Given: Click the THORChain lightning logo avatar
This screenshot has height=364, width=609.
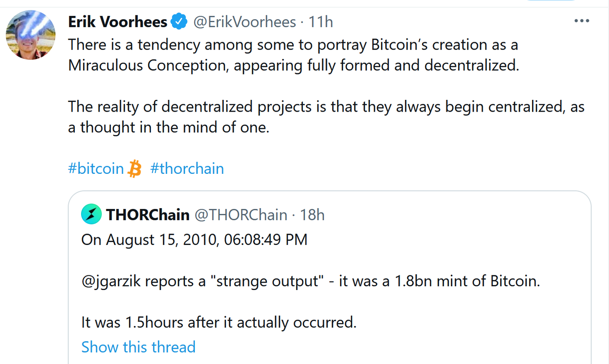Looking at the screenshot, I should tap(91, 214).
